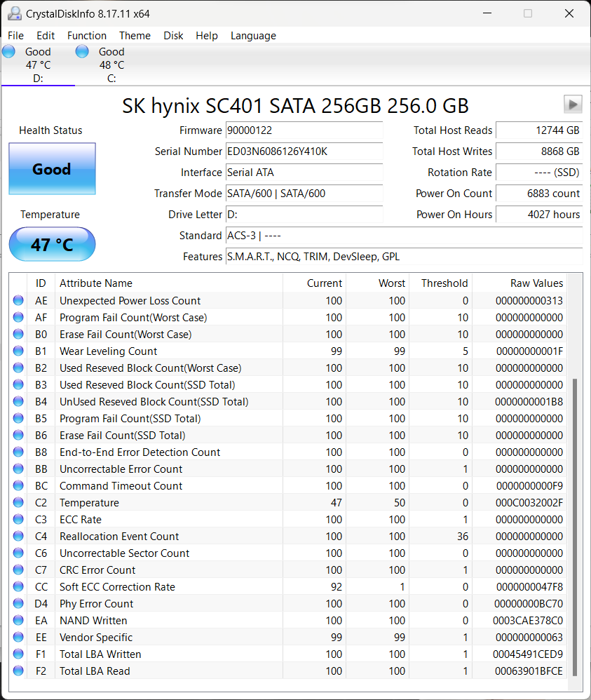The height and width of the screenshot is (700, 591).
Task: Click status dot for Unexpected Power Loss Count
Action: 18,300
